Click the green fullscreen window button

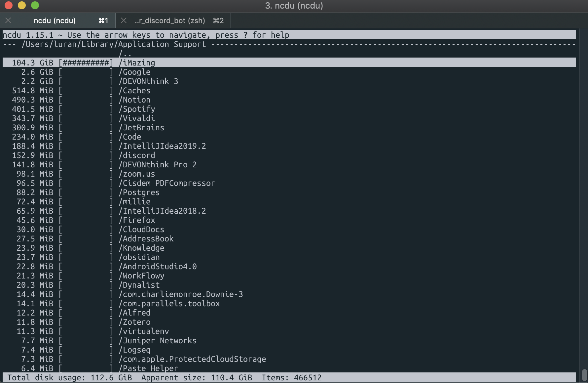(x=35, y=5)
